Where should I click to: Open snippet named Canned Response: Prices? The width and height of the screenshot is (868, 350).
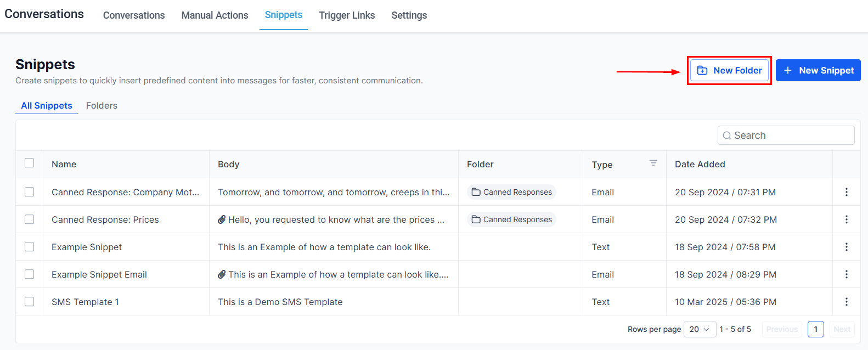coord(105,219)
